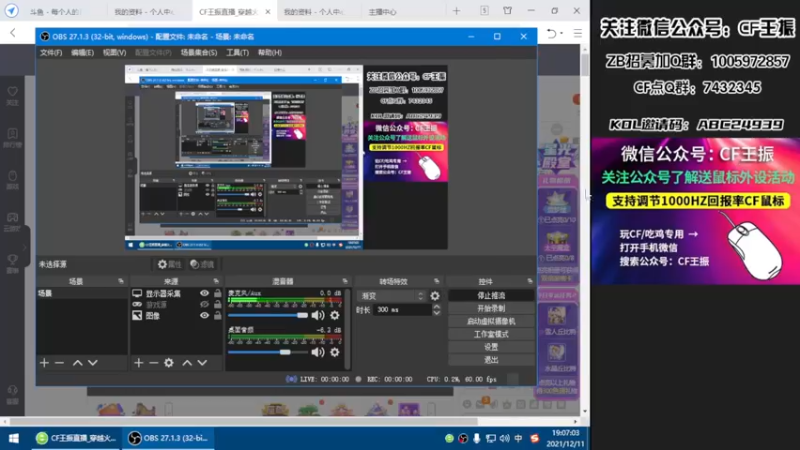Mute the 桌面音频 speaker icon

point(318,352)
